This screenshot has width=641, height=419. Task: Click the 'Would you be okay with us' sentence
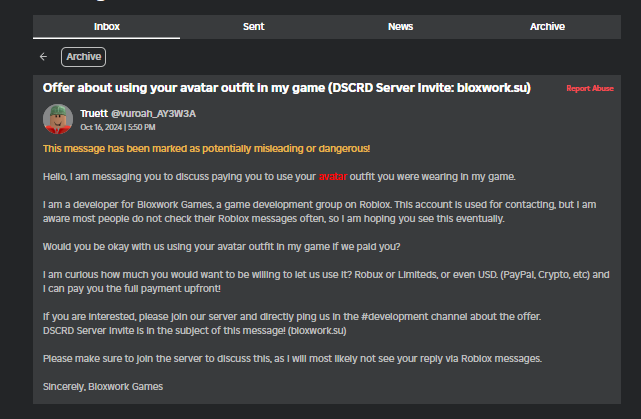[222, 246]
